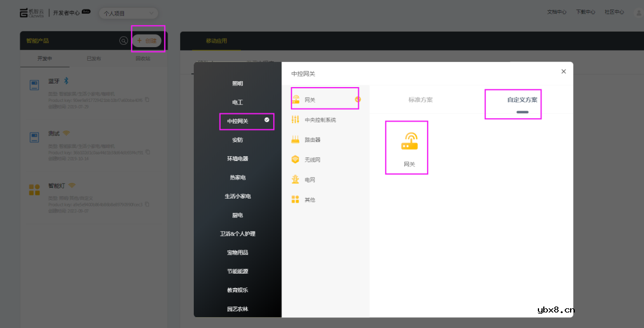Switch to the 标准方案 tab
The height and width of the screenshot is (328, 644).
[x=420, y=100]
